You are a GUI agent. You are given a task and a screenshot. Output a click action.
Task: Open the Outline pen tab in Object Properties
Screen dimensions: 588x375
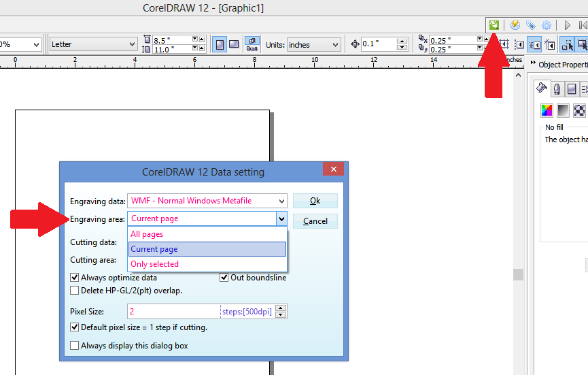[557, 88]
